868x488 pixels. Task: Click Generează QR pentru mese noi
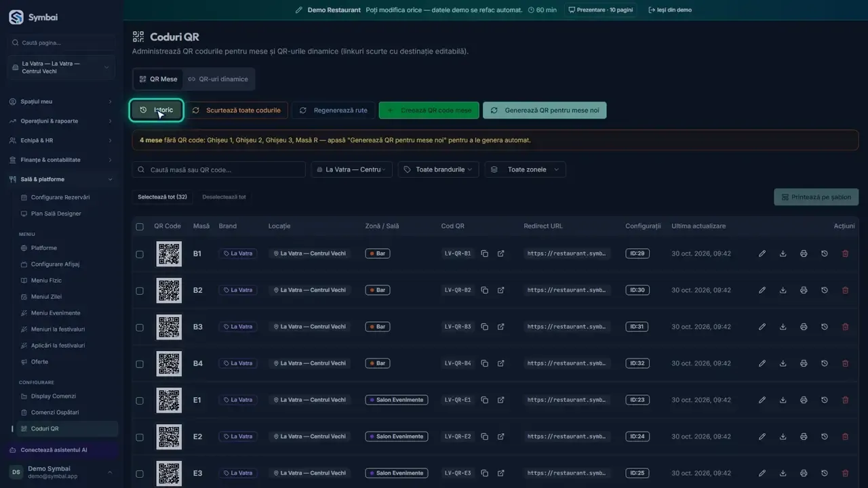click(545, 110)
